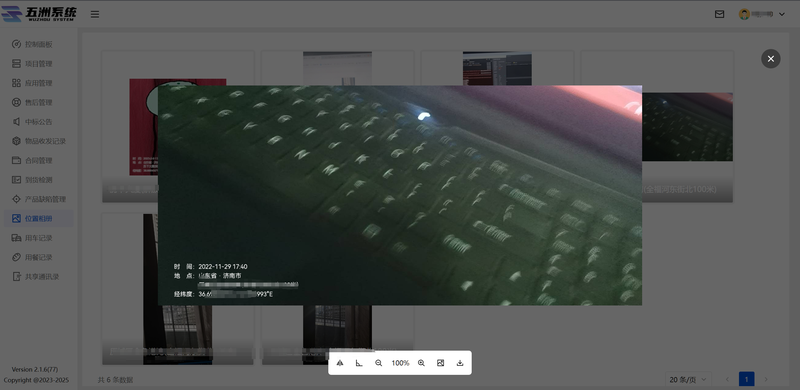
Task: Go to page 1 in pagination
Action: point(746,379)
